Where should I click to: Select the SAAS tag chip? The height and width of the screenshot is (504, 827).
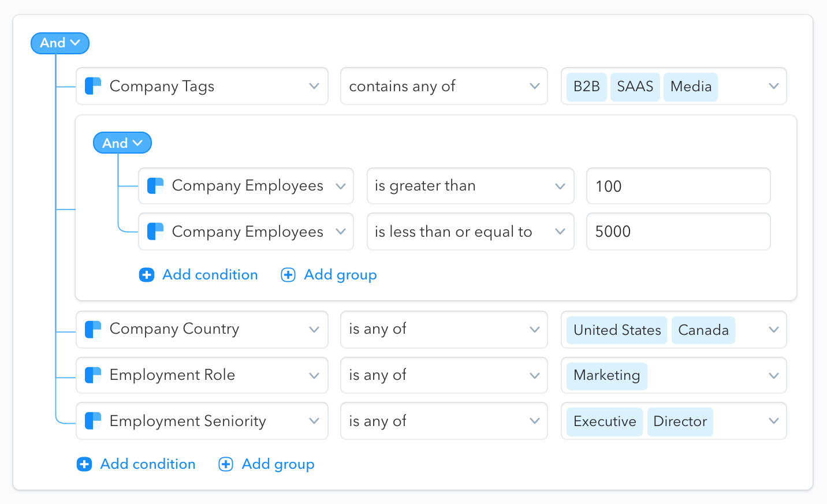pyautogui.click(x=635, y=87)
